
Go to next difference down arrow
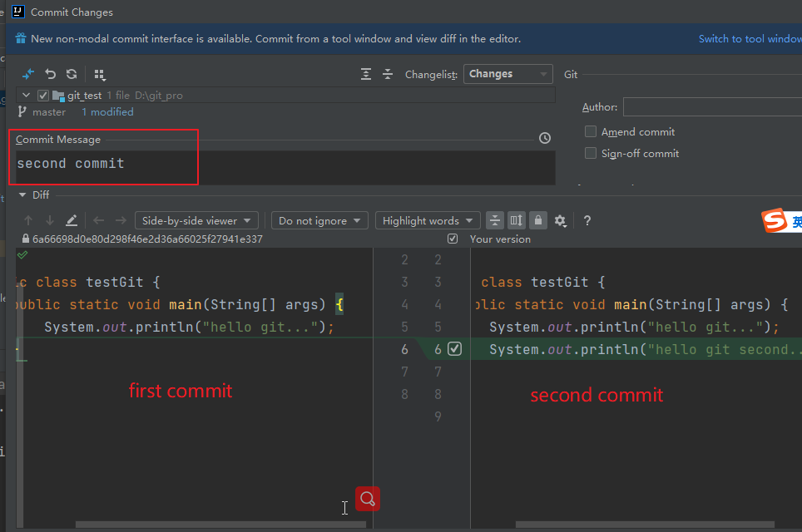[x=50, y=220]
